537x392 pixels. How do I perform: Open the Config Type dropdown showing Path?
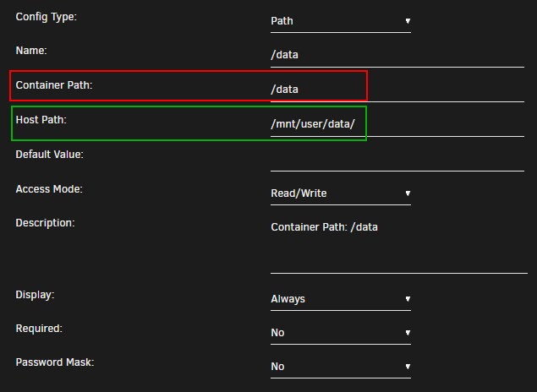(340, 20)
